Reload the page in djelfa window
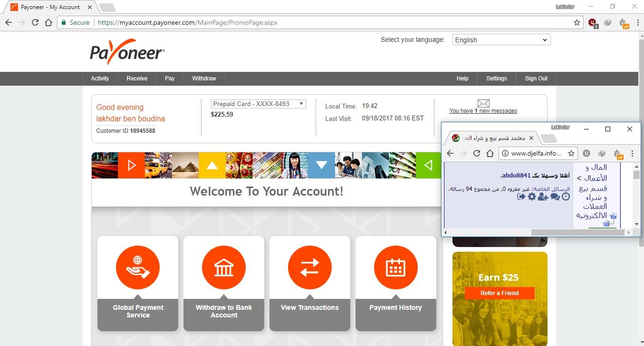 (477, 153)
